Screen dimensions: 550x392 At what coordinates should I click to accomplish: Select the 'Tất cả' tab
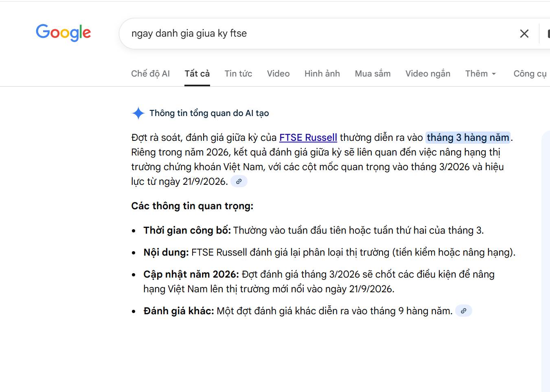click(197, 74)
